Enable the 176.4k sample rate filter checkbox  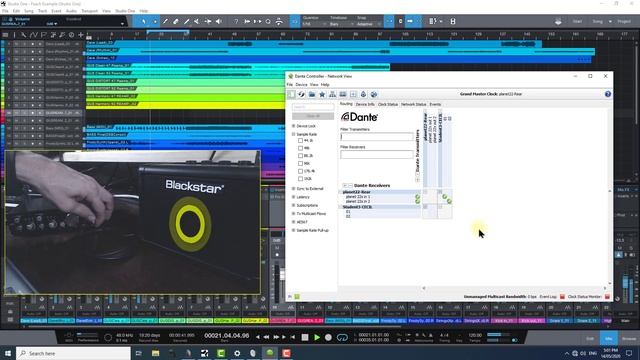300,171
